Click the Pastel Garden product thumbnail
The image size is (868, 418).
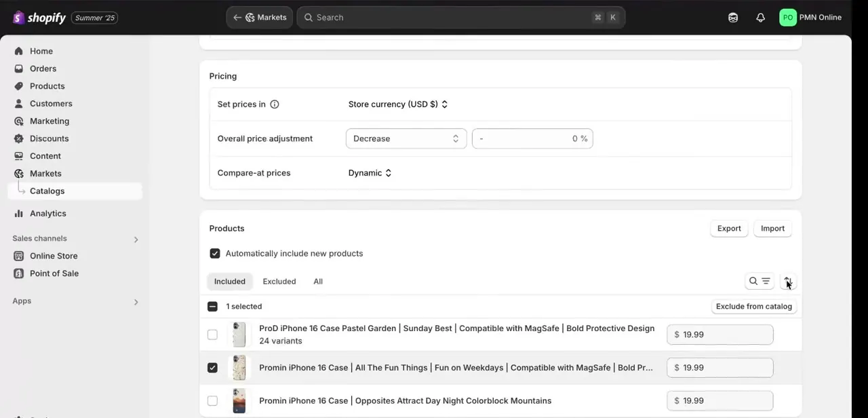tap(239, 335)
